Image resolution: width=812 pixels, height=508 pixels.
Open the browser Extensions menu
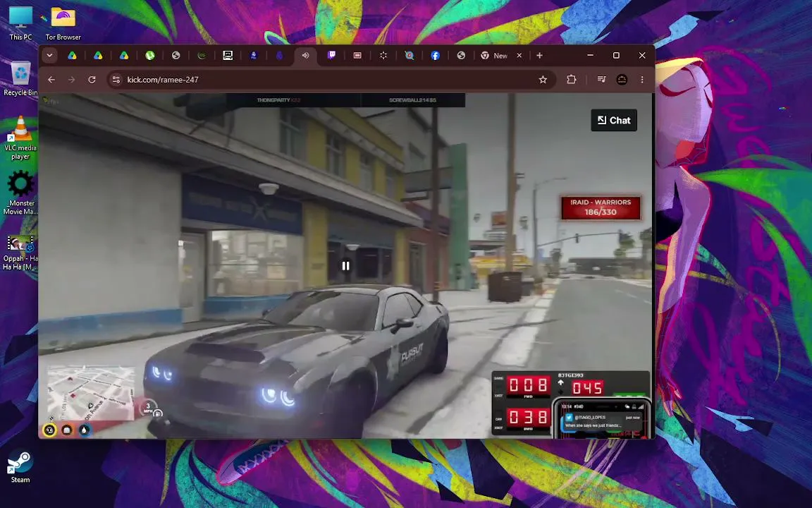(571, 79)
